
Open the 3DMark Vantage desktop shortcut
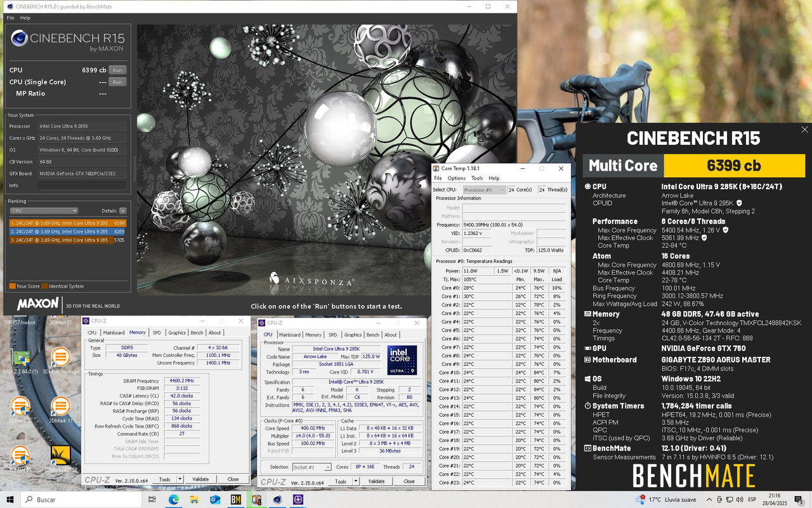pos(60,360)
